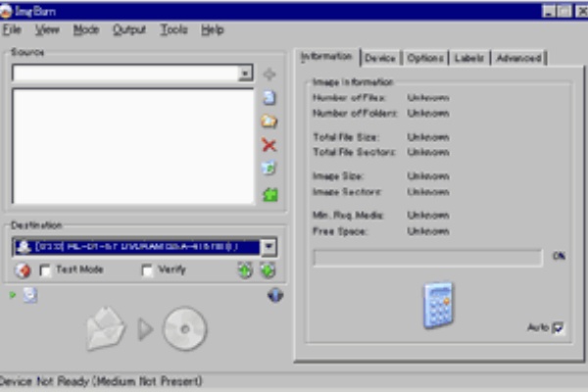Click the red X remove item icon
Image resolution: width=588 pixels, height=392 pixels.
coord(269,145)
